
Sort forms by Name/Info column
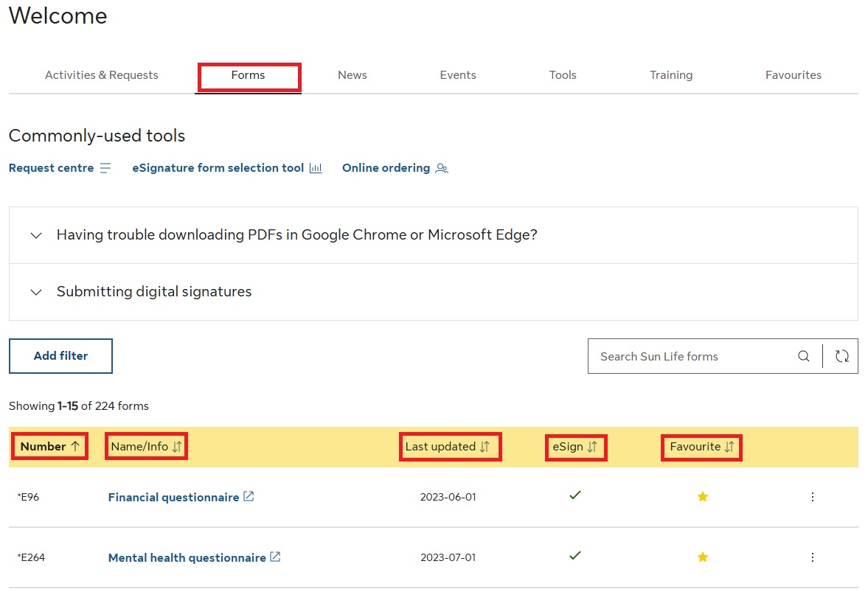tap(146, 447)
